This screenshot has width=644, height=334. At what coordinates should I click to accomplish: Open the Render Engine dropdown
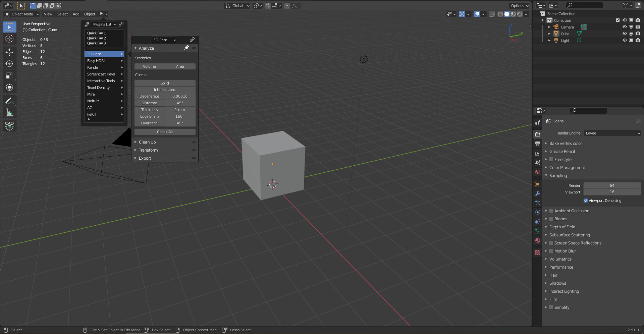pos(612,133)
